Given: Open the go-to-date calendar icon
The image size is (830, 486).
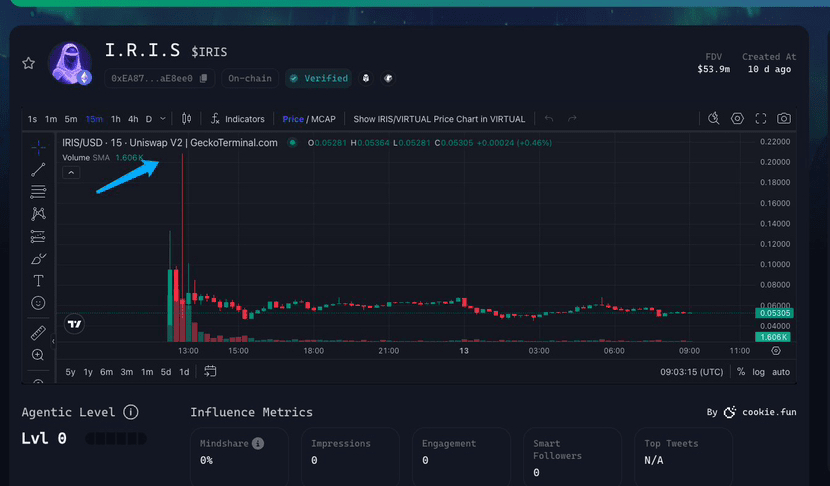Looking at the screenshot, I should (x=210, y=372).
